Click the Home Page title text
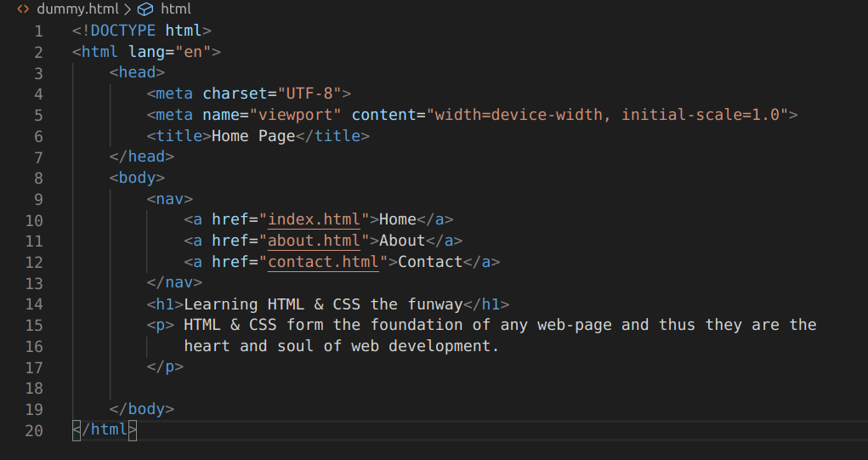This screenshot has width=868, height=460. [x=253, y=136]
